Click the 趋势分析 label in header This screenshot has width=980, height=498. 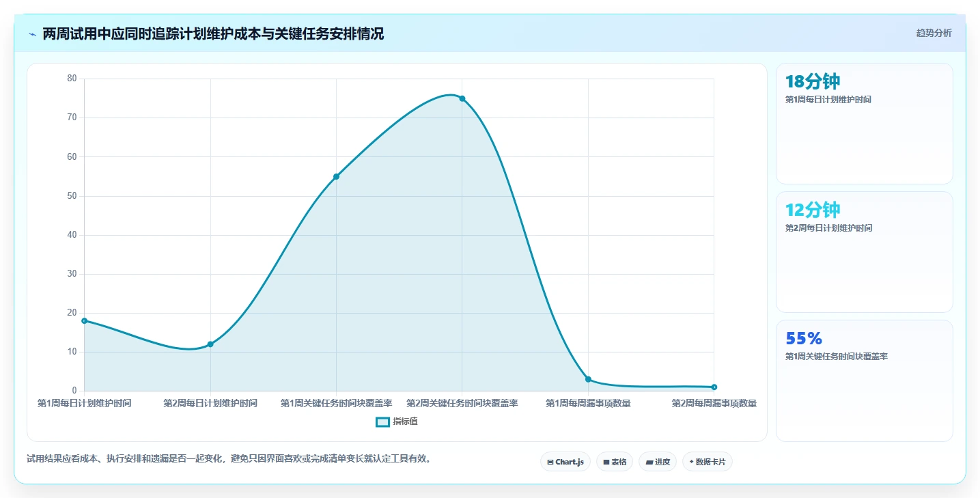tap(934, 33)
